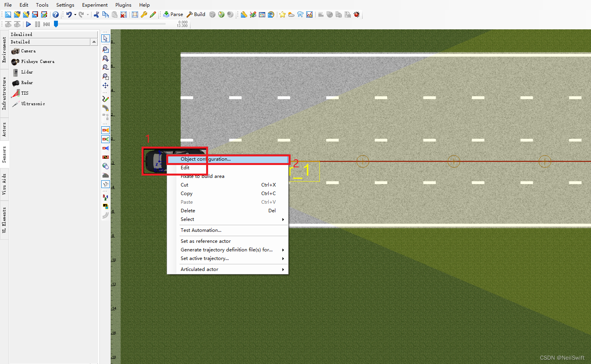Choose Edit from the context menu

point(228,168)
